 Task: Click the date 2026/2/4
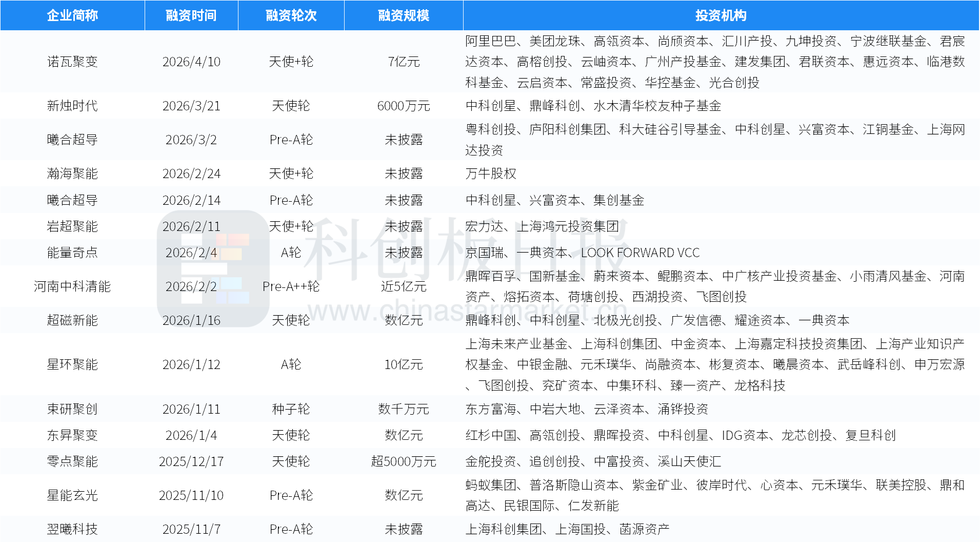pos(191,253)
